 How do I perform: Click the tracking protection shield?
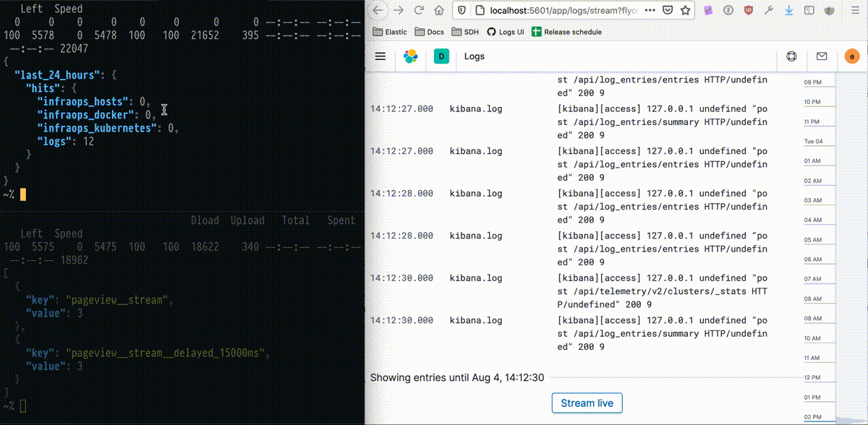461,10
